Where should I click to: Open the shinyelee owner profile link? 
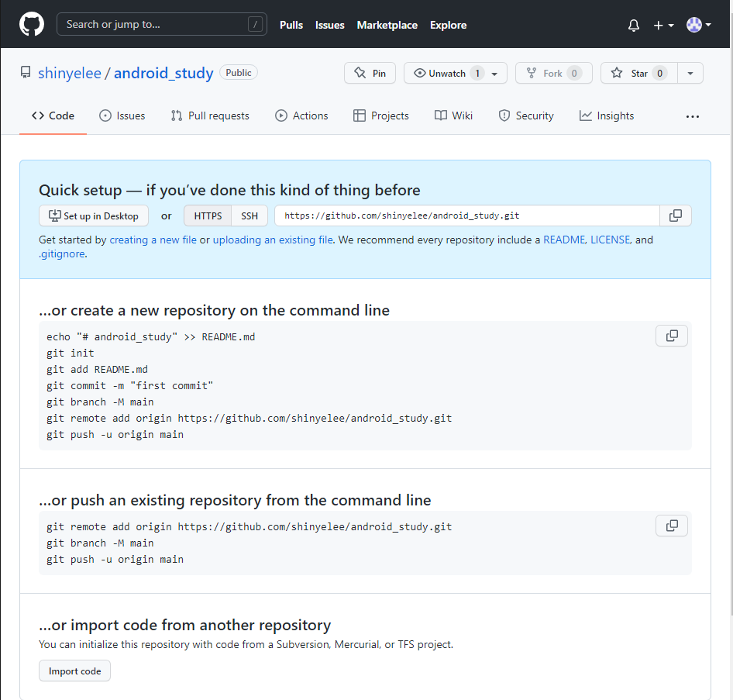click(70, 73)
